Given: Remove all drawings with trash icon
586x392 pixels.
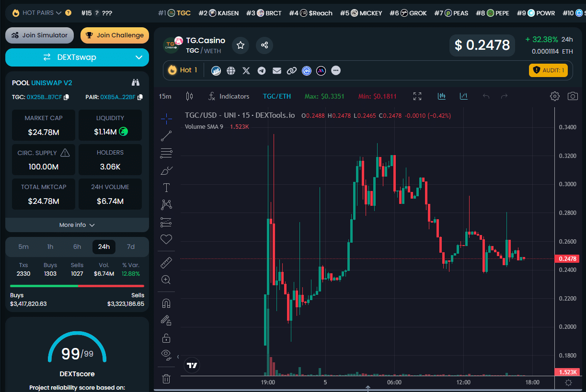Looking at the screenshot, I should tap(166, 379).
